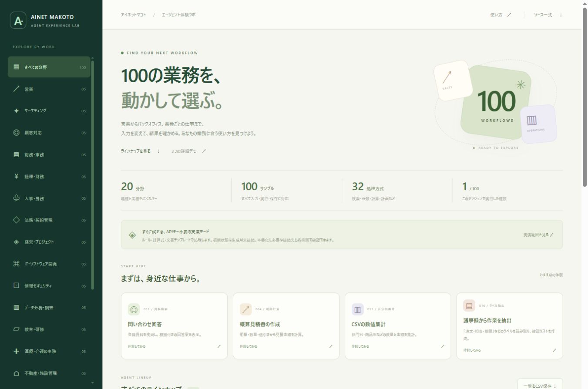Click the "おすすめの体験" label
This screenshot has width=588, height=389.
click(x=551, y=275)
